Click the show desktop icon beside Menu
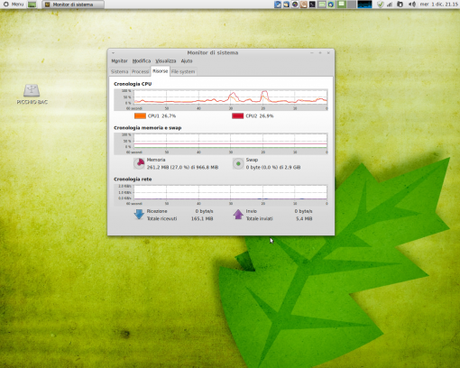The width and height of the screenshot is (460, 368). 32,4
